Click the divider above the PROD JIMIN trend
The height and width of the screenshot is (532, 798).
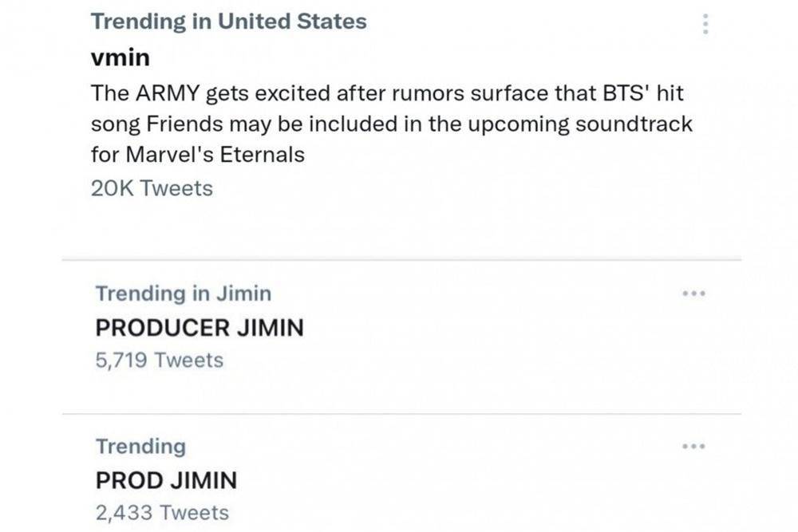[401, 413]
